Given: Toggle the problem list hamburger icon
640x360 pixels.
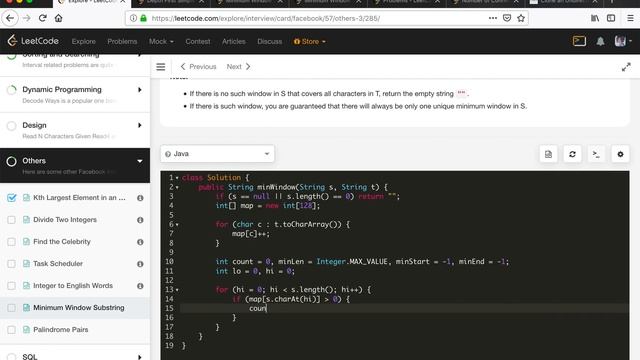Looking at the screenshot, I should pos(161,67).
